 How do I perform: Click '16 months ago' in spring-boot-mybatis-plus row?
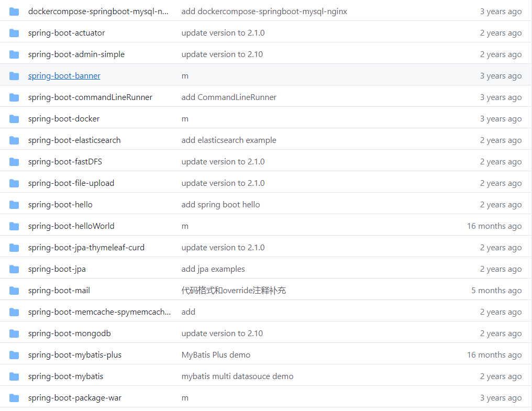(x=494, y=355)
